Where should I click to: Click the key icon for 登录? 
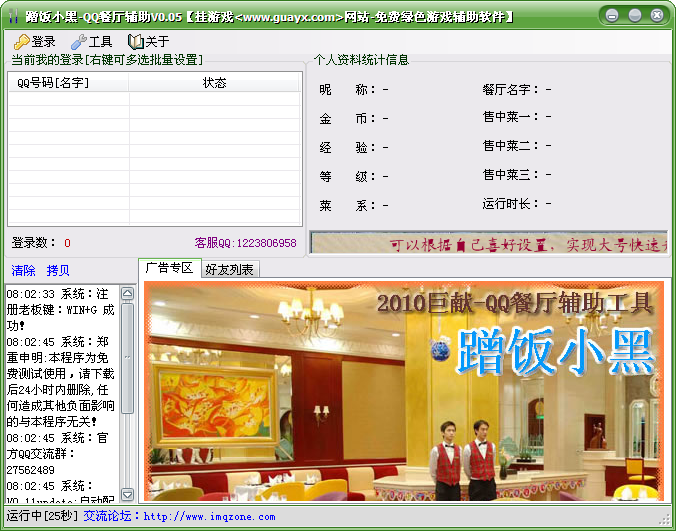tap(21, 42)
